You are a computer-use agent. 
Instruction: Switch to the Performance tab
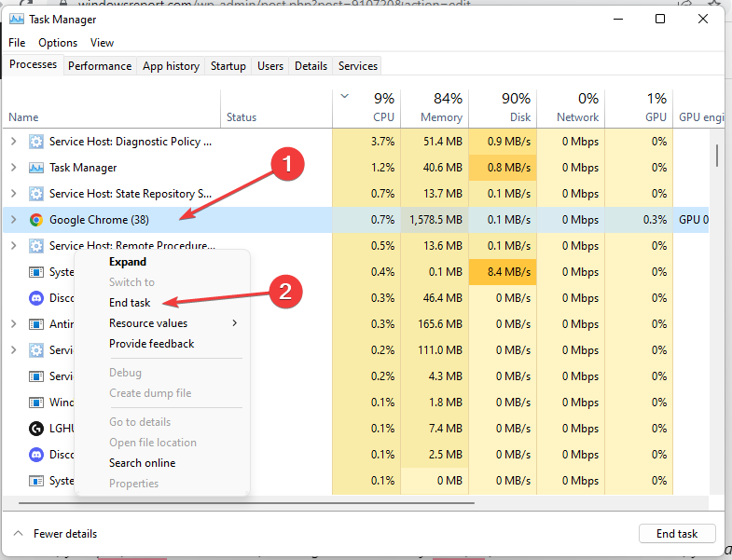tap(100, 66)
